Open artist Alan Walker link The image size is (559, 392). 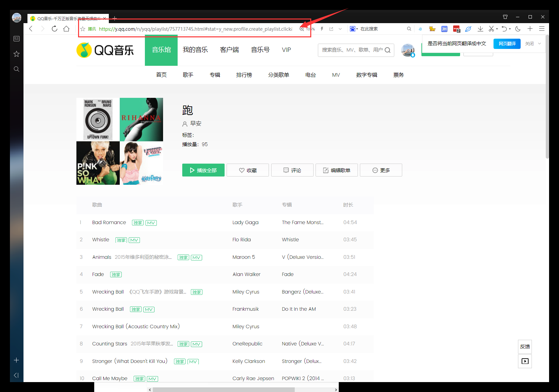(x=246, y=274)
